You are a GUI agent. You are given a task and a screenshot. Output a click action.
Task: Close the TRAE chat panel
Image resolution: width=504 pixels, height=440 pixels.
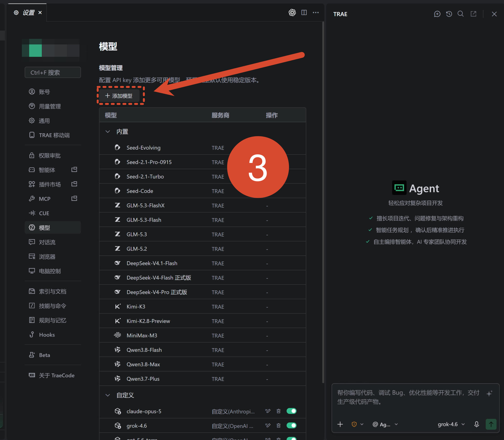click(x=494, y=14)
